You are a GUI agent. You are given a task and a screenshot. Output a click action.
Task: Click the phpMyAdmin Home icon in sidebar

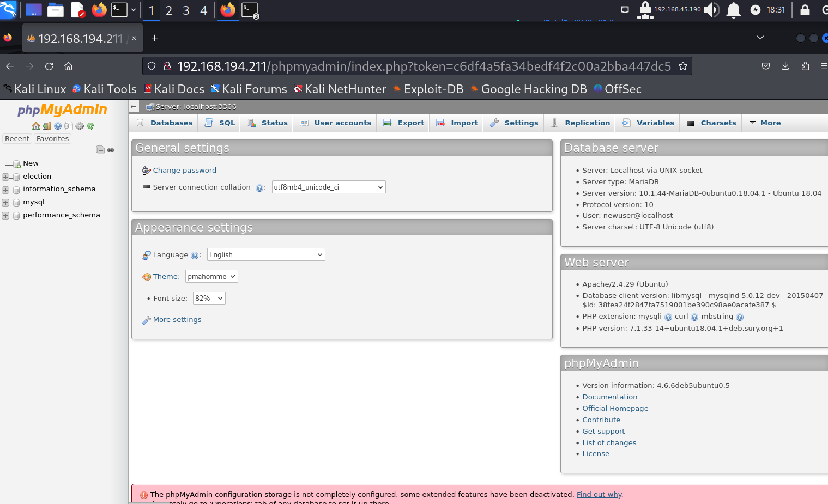coord(36,126)
